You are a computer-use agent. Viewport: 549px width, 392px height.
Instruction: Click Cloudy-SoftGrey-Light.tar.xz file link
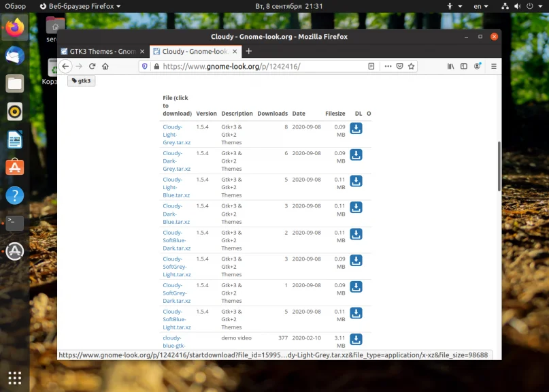176,267
